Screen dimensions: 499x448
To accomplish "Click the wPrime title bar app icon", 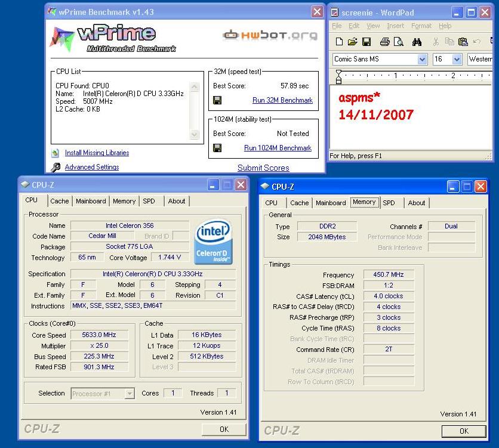I will coord(52,11).
